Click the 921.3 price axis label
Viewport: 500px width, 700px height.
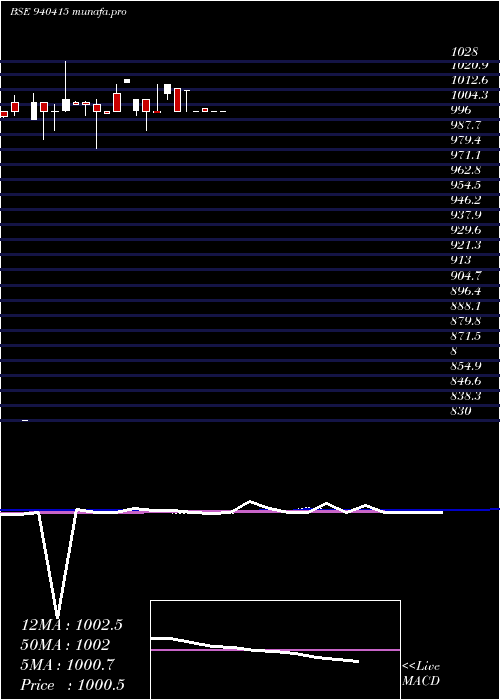466,246
